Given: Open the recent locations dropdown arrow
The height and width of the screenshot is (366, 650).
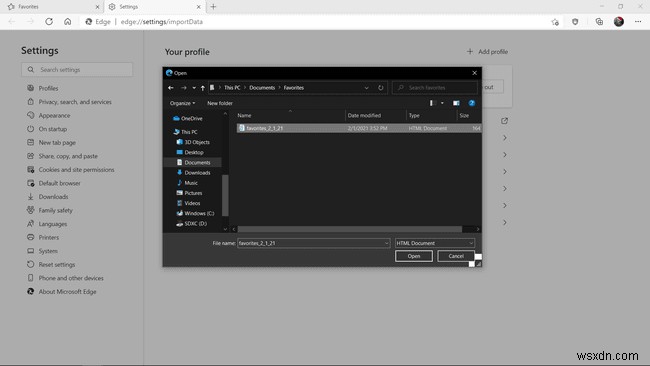Looking at the screenshot, I should pos(194,88).
